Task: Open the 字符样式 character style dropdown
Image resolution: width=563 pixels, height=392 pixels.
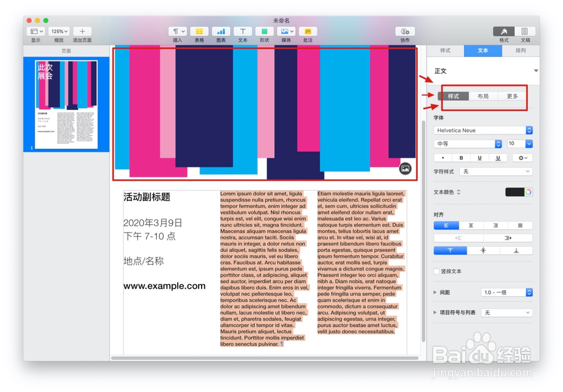Action: coord(496,171)
